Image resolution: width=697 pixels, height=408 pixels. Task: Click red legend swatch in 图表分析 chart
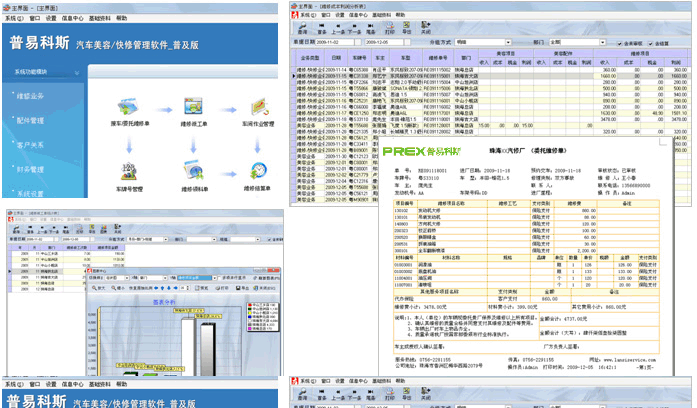tap(250, 305)
